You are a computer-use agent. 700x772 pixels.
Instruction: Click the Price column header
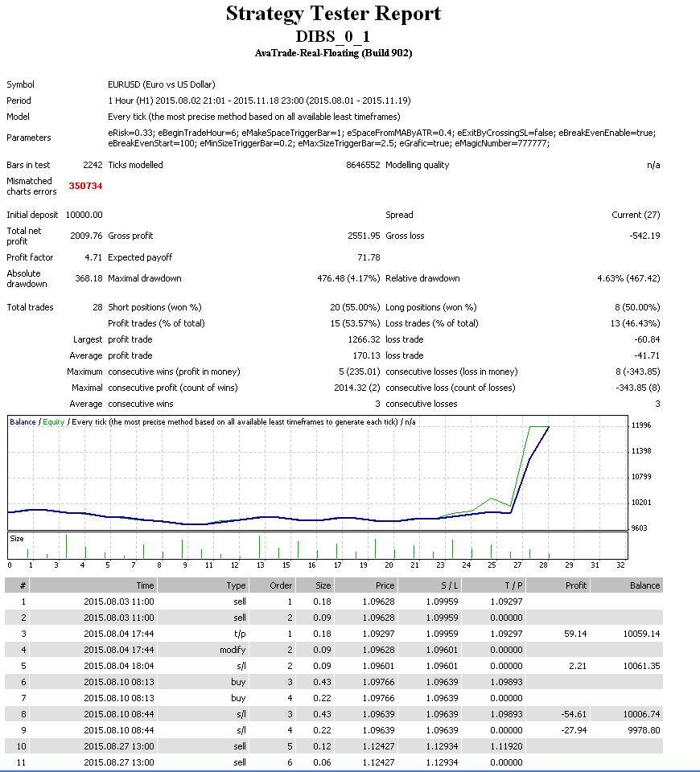[367, 585]
